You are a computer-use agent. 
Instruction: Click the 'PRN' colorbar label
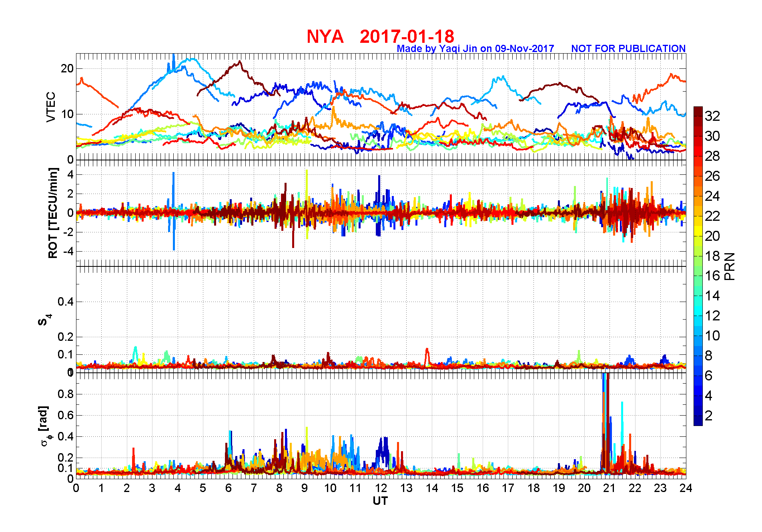pos(730,266)
